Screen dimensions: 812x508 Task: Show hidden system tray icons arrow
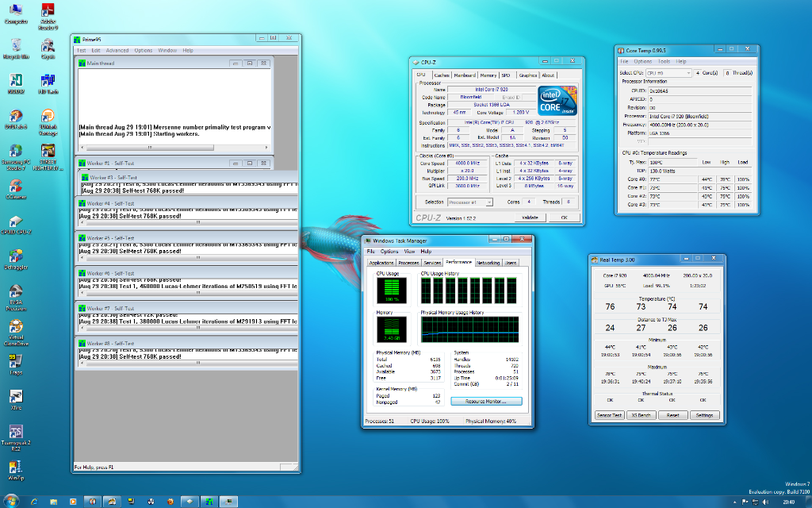point(734,502)
